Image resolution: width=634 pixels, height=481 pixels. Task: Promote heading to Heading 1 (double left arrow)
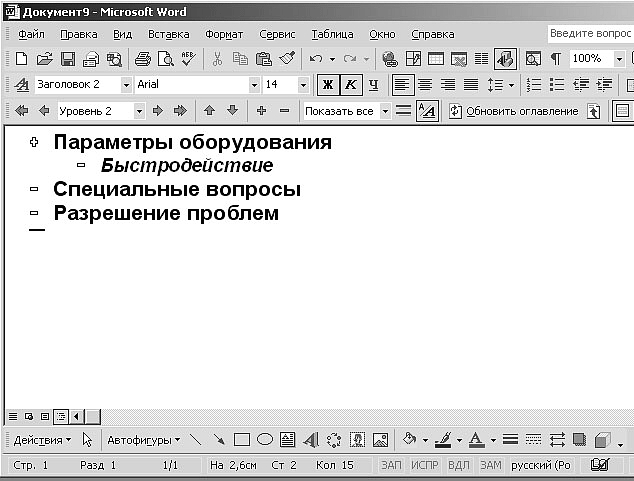pyautogui.click(x=21, y=110)
